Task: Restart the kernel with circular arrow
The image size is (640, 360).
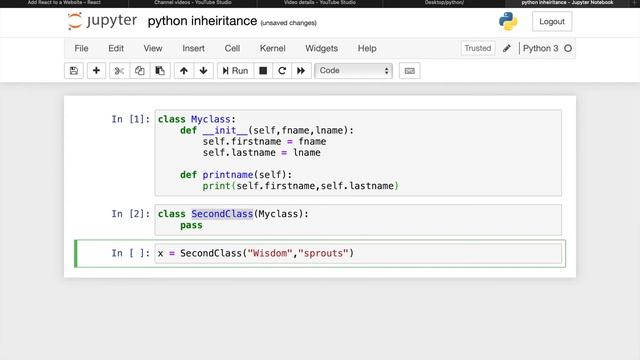Action: tap(282, 71)
